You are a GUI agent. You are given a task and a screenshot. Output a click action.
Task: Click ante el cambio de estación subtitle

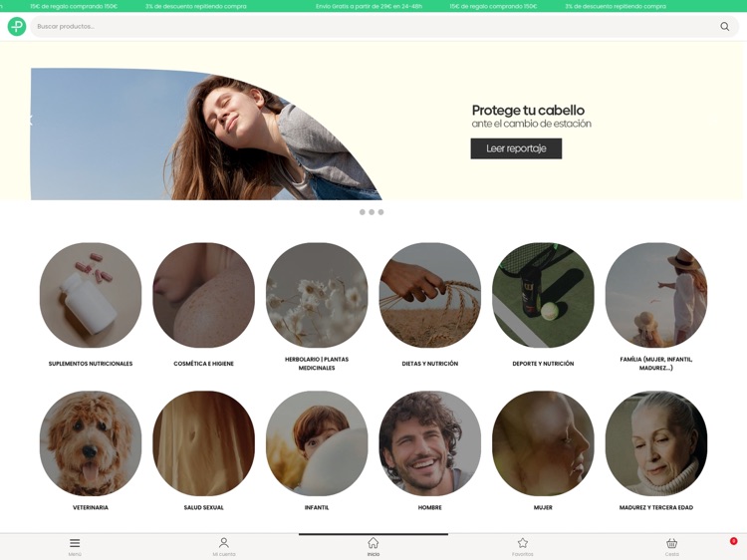click(x=531, y=124)
